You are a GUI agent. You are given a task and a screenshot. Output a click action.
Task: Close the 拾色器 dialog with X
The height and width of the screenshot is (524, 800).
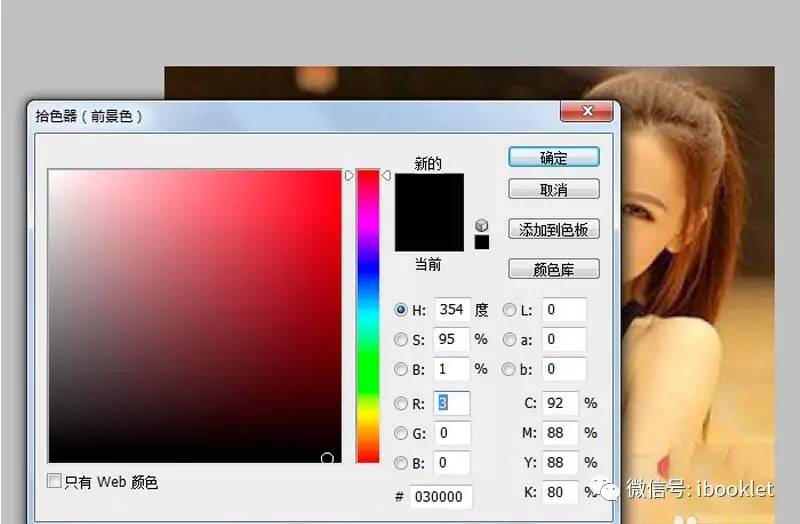coord(586,111)
